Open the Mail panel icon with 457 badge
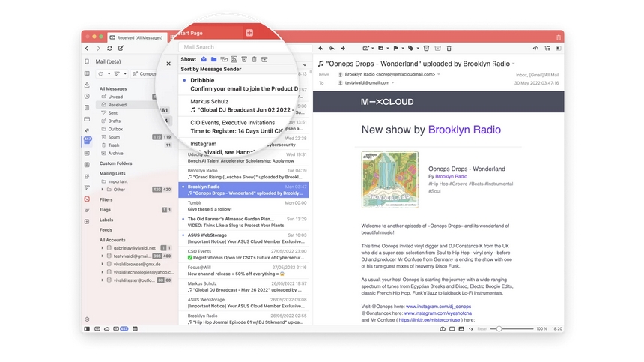The height and width of the screenshot is (362, 644). pyautogui.click(x=88, y=140)
